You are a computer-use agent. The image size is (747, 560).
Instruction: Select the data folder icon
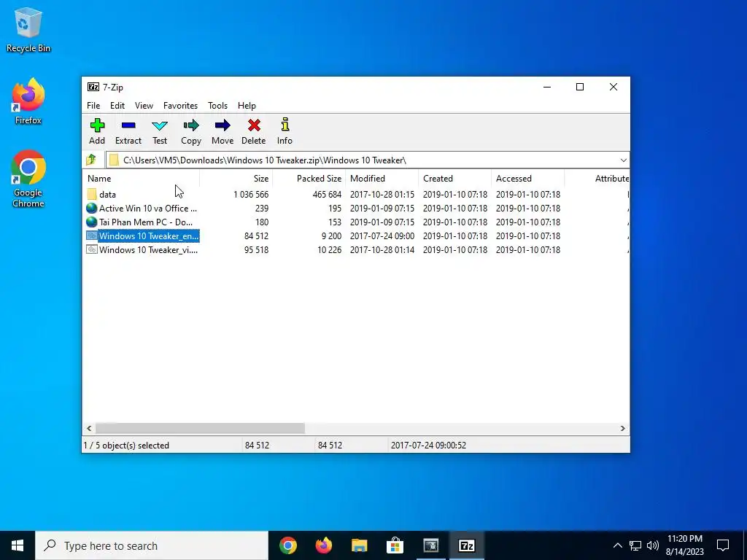click(x=92, y=194)
